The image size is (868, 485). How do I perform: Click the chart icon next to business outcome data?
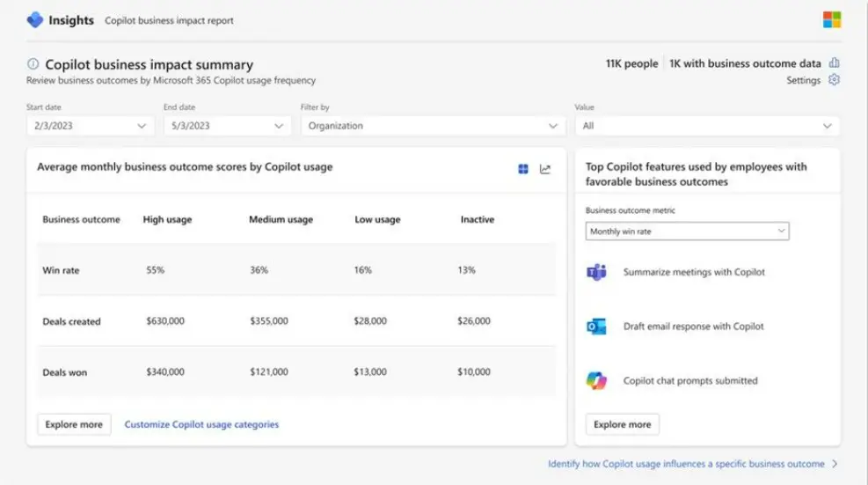point(835,62)
